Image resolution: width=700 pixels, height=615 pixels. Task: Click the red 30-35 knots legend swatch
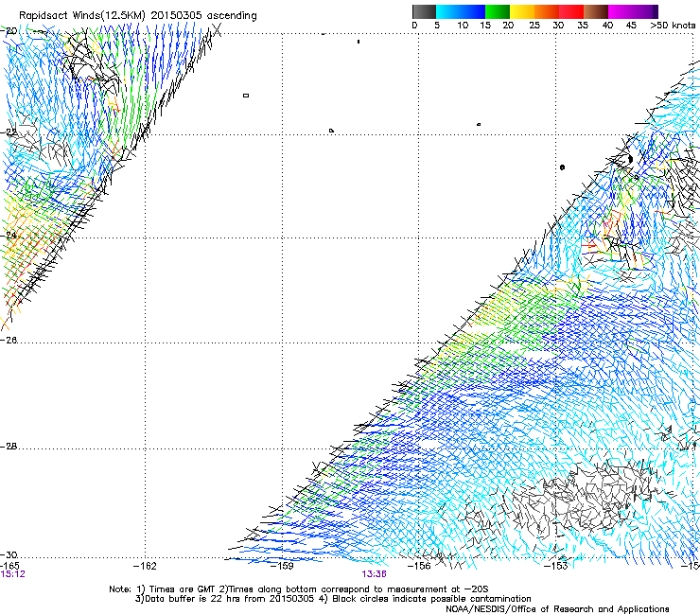click(x=571, y=11)
